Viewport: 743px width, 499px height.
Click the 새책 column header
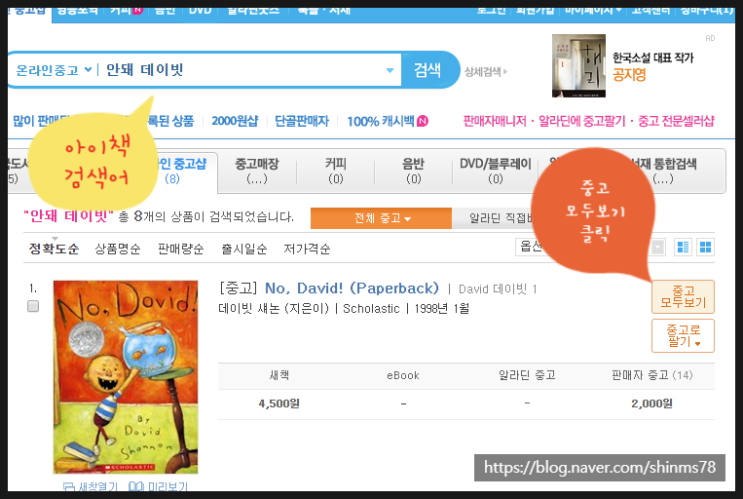[279, 375]
